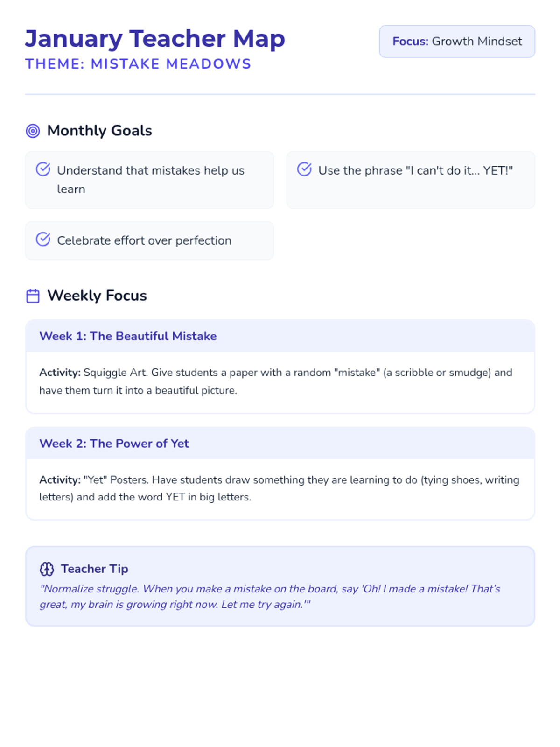Image resolution: width=560 pixels, height=747 pixels.
Task: Select the Weekly Focus heading
Action: (x=97, y=296)
